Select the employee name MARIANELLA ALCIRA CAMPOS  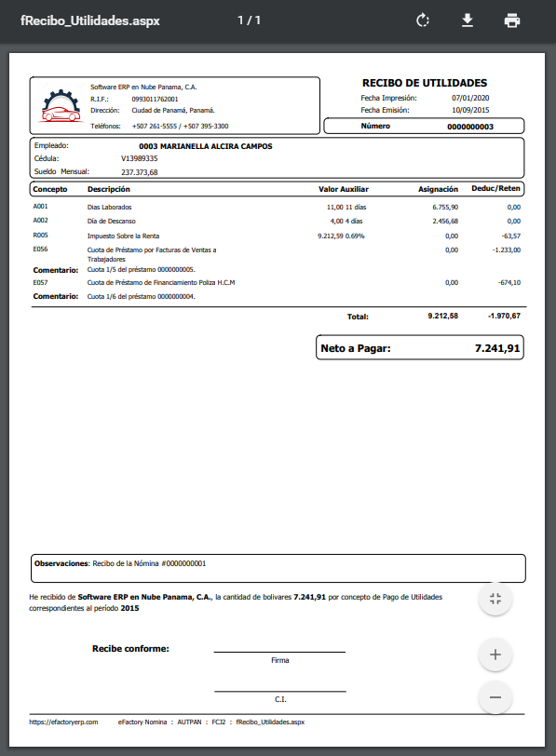click(x=216, y=146)
